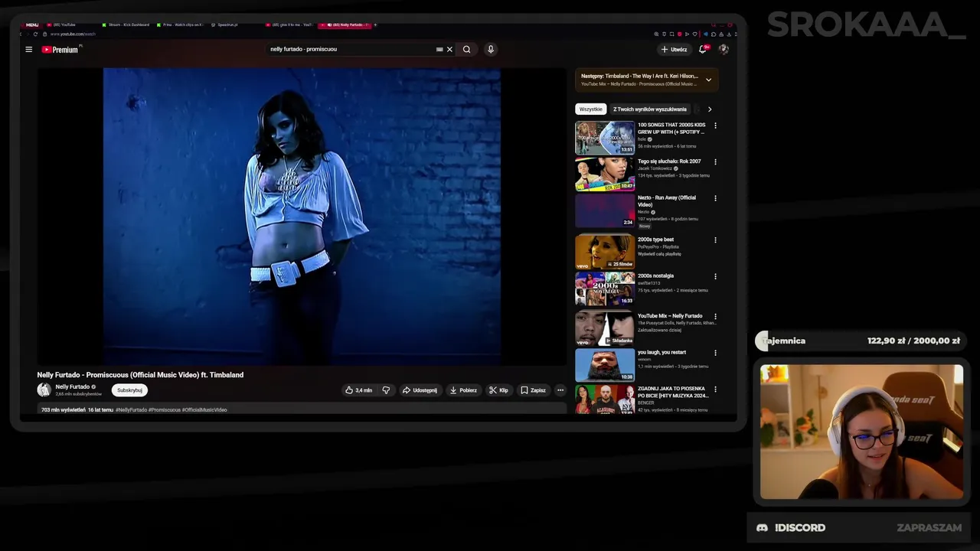Open options for 2000s nostalgia video

[x=715, y=276]
